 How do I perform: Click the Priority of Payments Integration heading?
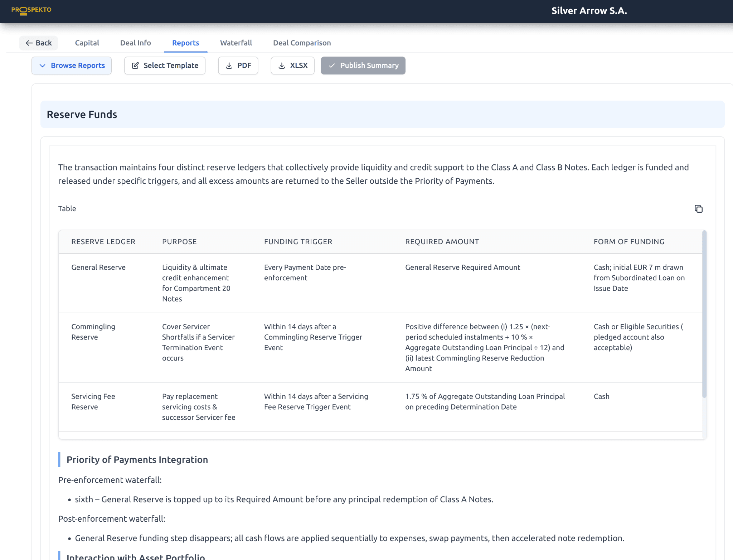pos(137,460)
